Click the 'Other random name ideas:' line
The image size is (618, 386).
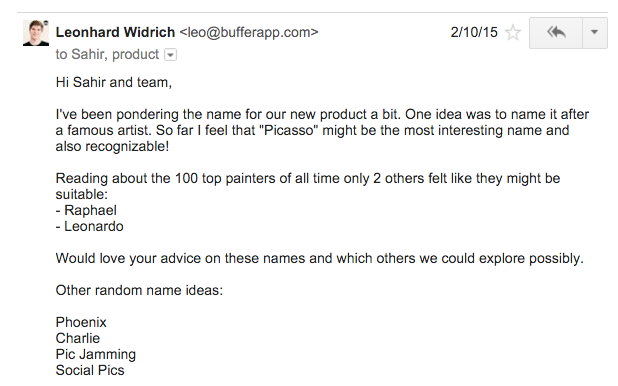pyautogui.click(x=139, y=291)
